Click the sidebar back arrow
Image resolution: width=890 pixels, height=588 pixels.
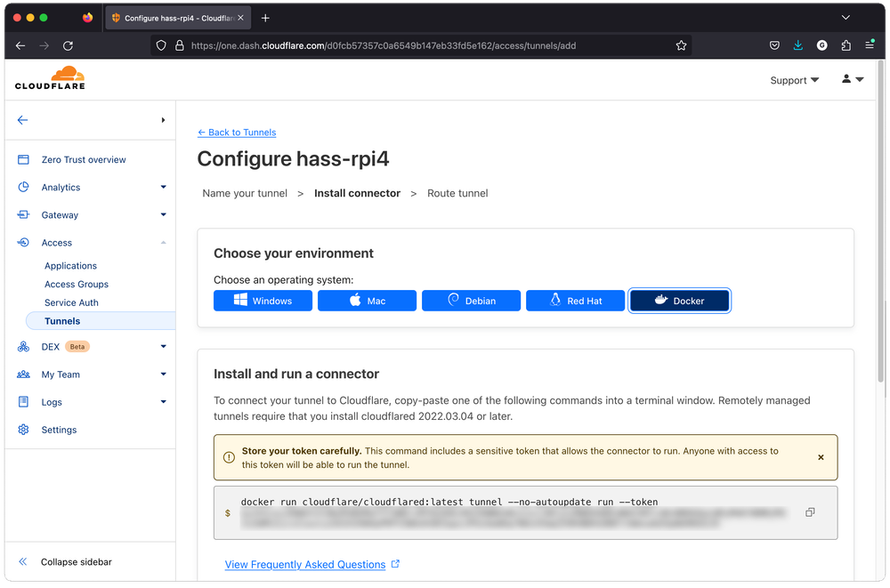(23, 120)
